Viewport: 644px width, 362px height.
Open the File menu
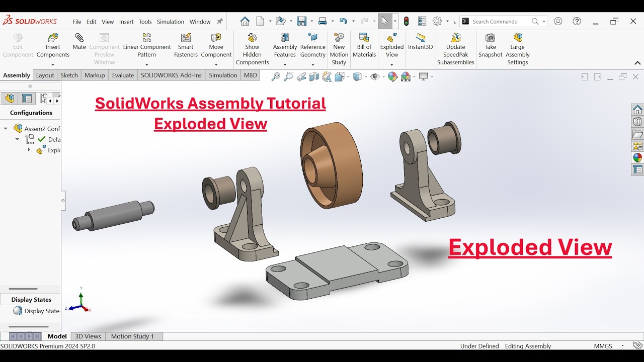click(x=77, y=22)
